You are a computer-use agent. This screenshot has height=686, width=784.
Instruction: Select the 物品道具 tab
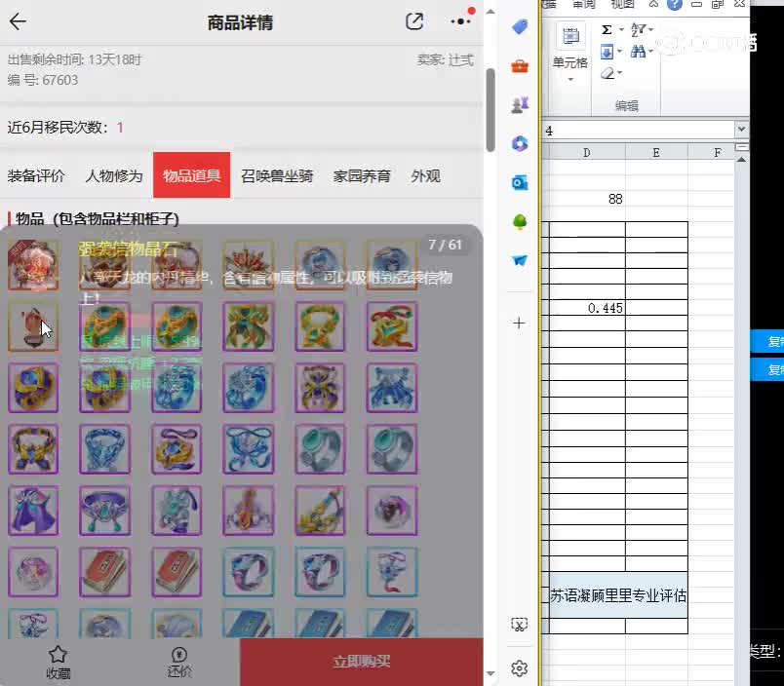click(191, 174)
